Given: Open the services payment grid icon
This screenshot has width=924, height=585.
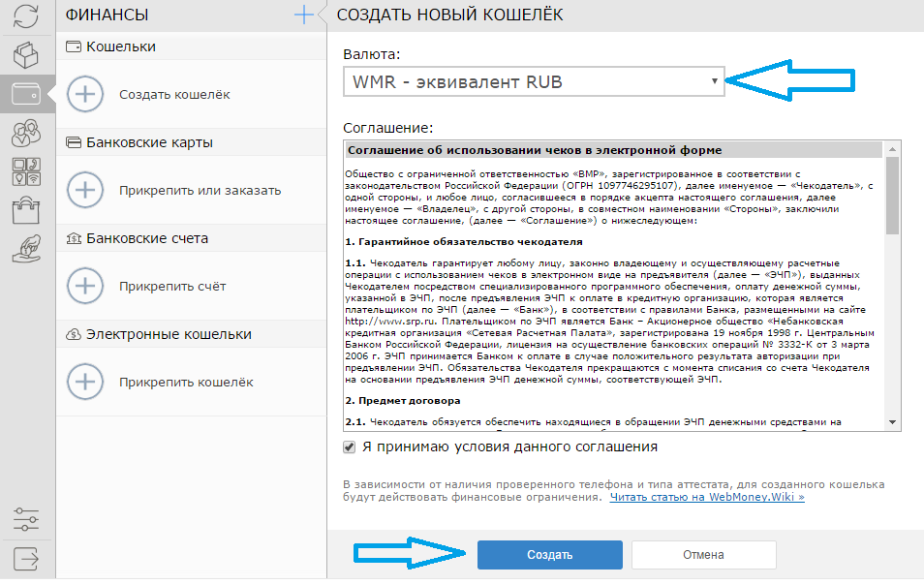Looking at the screenshot, I should tap(26, 170).
